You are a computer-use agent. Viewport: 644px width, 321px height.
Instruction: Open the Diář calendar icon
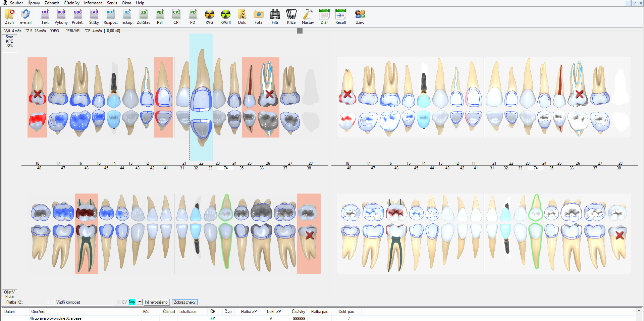tap(324, 16)
